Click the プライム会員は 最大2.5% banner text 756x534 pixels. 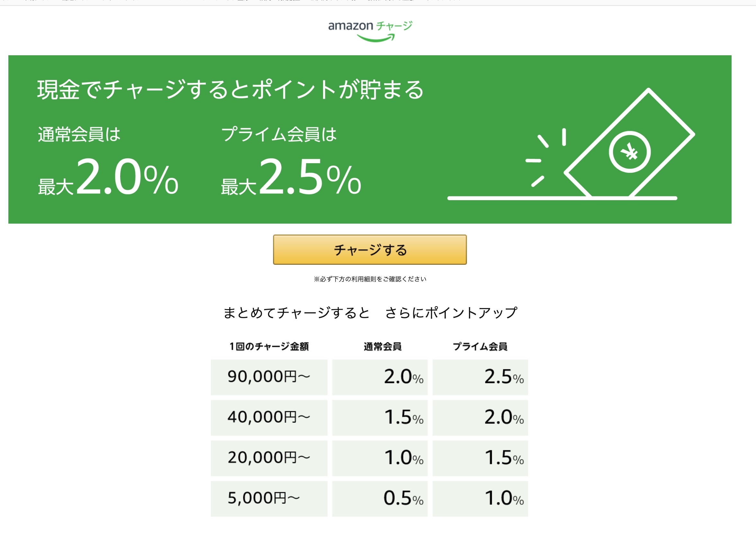[291, 162]
